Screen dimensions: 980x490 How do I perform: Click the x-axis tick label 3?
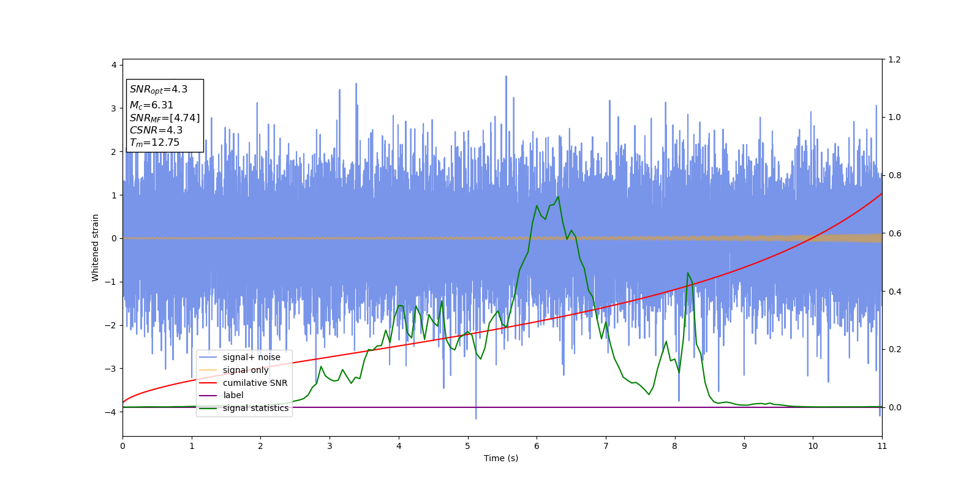330,446
